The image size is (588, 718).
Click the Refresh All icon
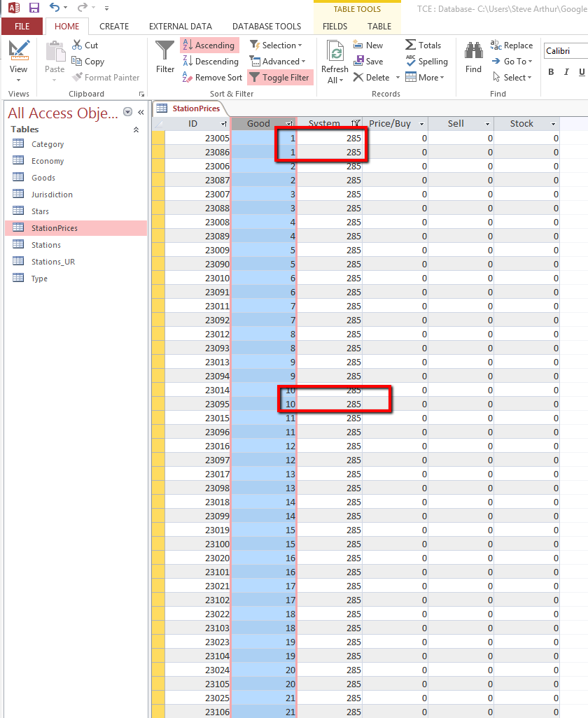336,52
